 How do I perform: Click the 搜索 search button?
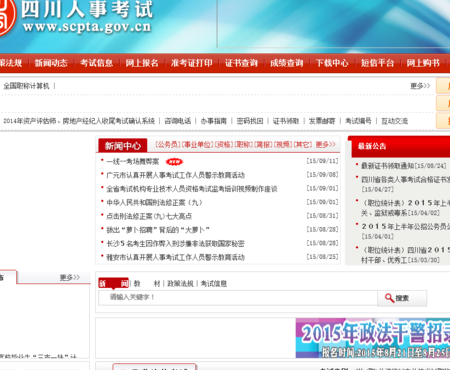click(x=402, y=298)
